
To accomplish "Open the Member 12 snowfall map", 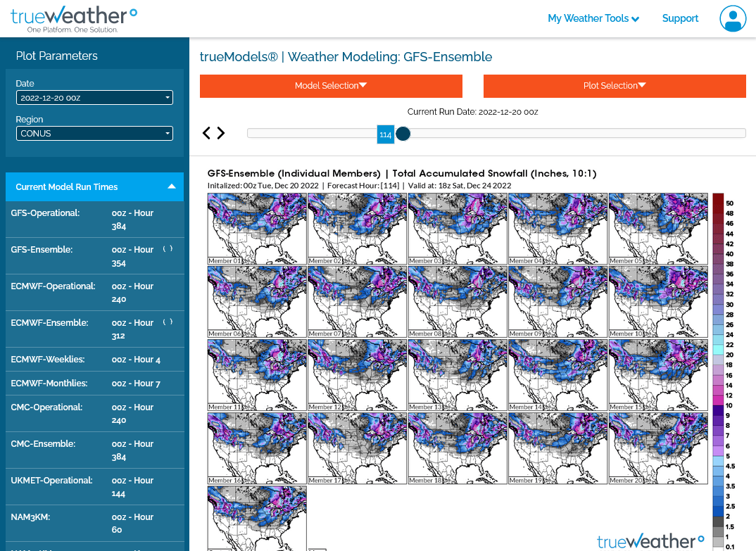I will pos(358,375).
